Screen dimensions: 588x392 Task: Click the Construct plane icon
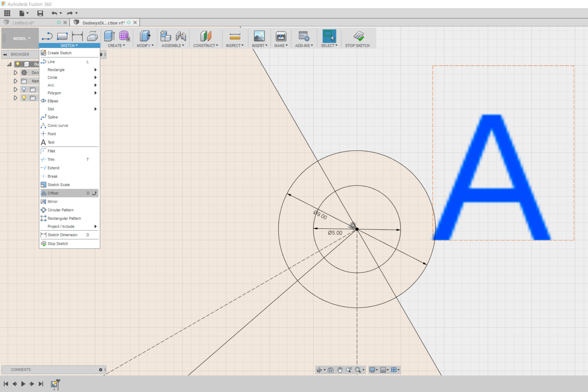click(206, 36)
